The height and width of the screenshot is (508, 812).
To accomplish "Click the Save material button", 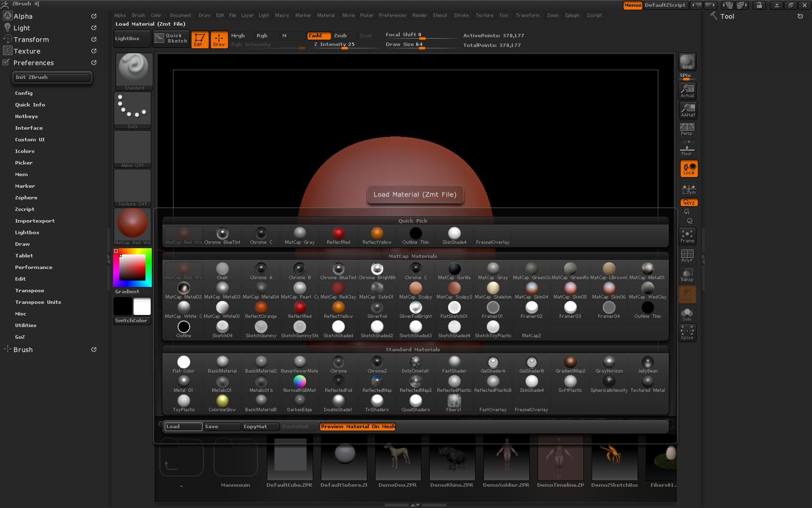I will click(221, 427).
